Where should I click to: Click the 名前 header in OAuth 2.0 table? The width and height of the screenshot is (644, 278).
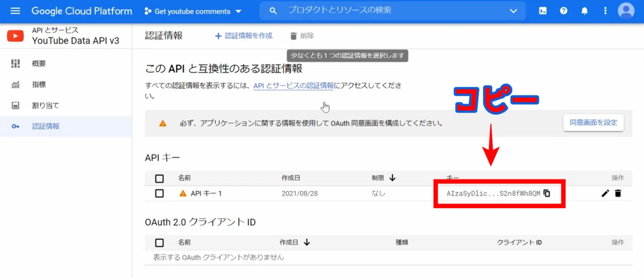[184, 243]
